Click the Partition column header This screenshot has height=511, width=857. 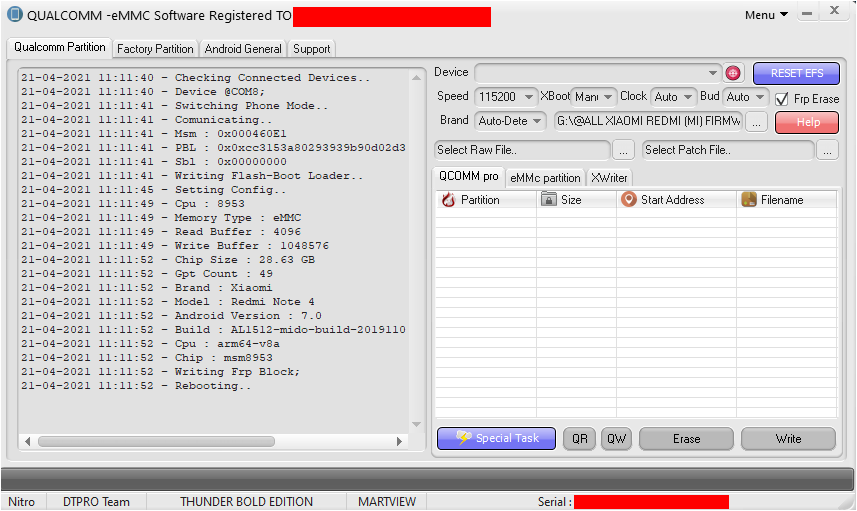tap(486, 199)
